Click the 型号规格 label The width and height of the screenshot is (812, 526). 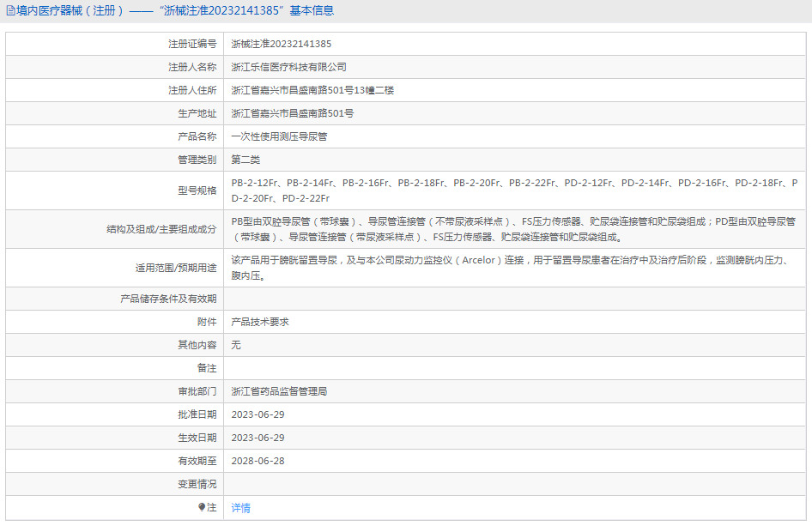click(197, 190)
